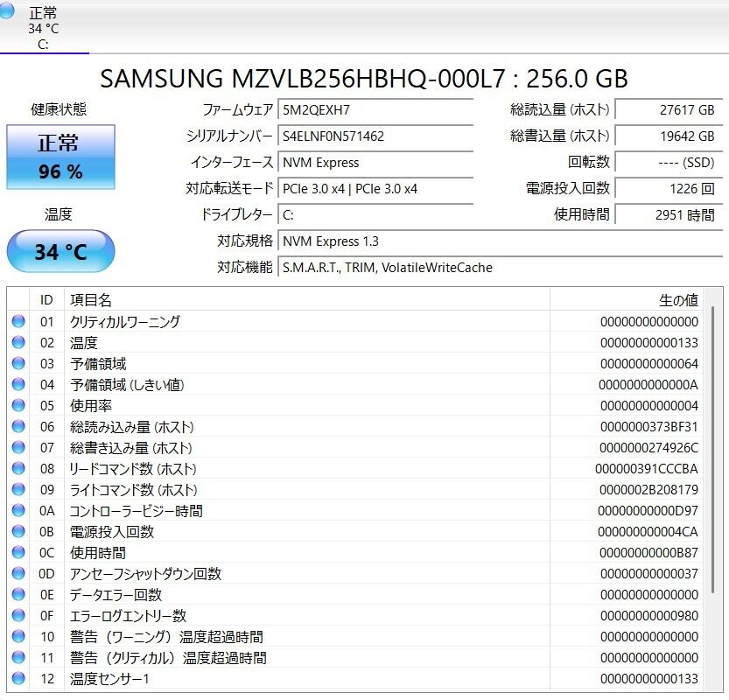Click total host writes value 19642 GB
The width and height of the screenshot is (729, 700).
coord(669,136)
